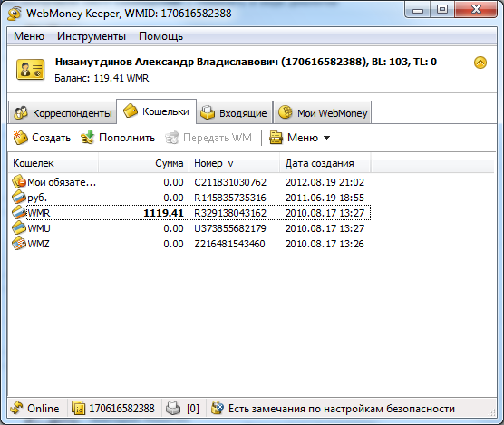
Task: Click the Online status text
Action: tap(44, 409)
